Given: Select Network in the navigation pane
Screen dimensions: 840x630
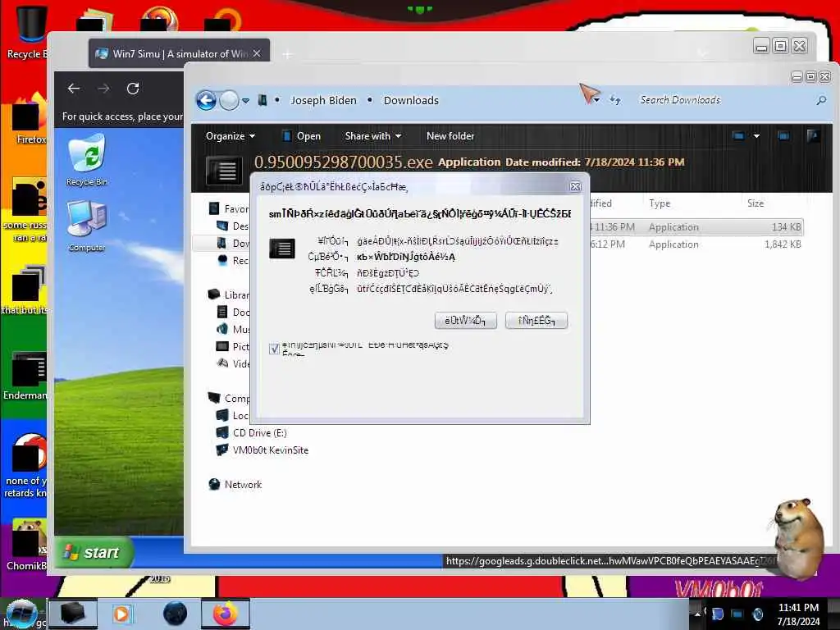Looking at the screenshot, I should coord(235,484).
